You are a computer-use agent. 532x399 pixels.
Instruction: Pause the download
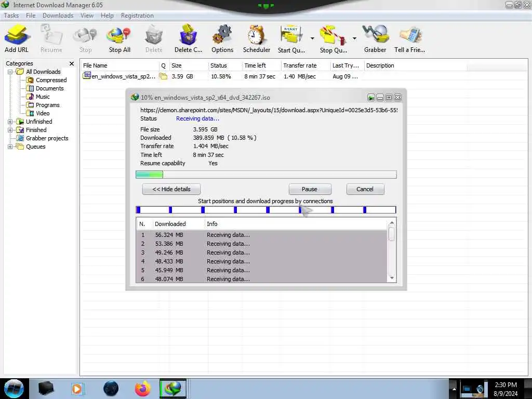(310, 189)
